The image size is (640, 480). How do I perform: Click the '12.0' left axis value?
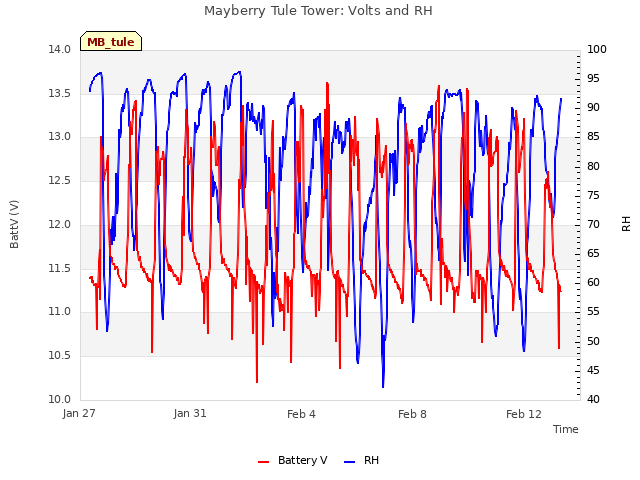tap(60, 224)
